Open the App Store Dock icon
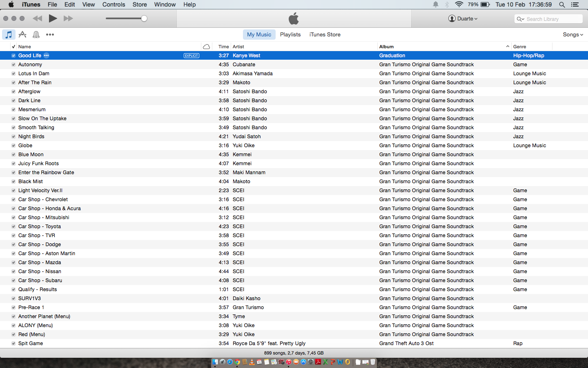This screenshot has width=588, height=368. pos(303,362)
